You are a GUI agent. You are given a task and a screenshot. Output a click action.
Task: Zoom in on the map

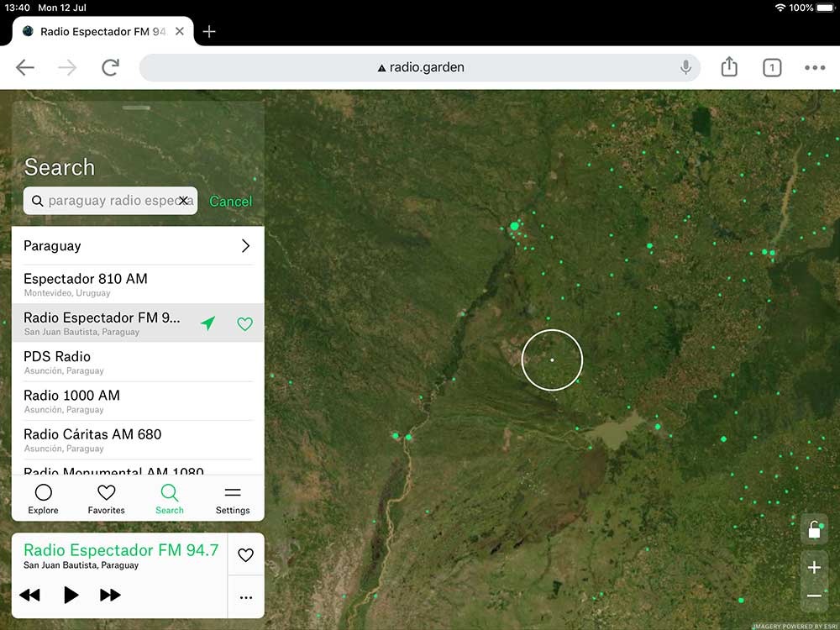click(x=814, y=567)
